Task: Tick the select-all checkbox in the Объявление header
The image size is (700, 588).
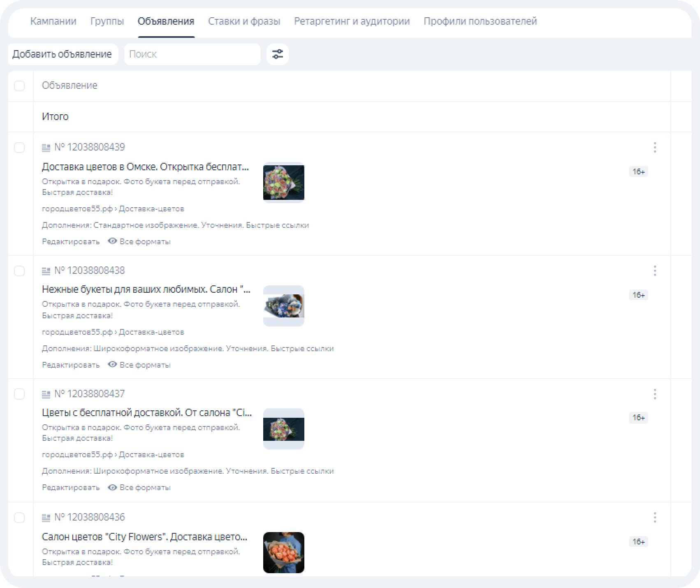Action: (19, 86)
